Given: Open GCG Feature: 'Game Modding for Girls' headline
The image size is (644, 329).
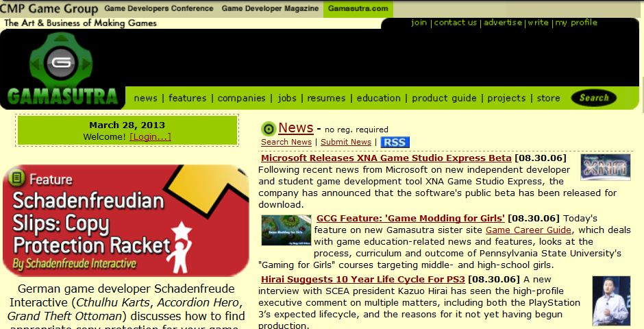Looking at the screenshot, I should (x=410, y=218).
